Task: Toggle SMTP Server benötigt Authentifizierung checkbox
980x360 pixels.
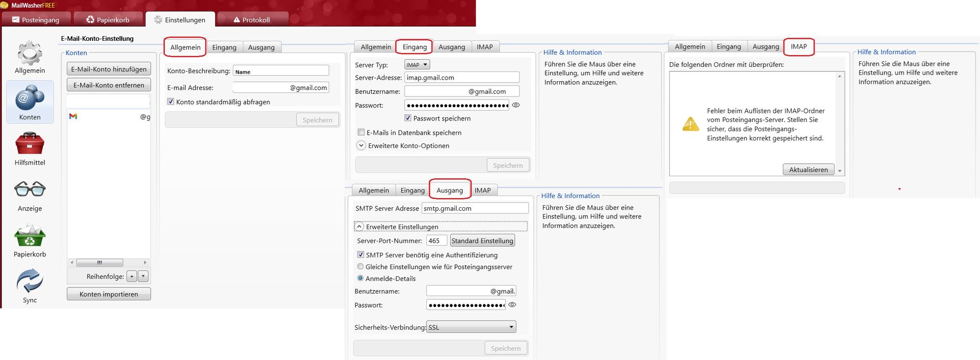Action: (x=361, y=255)
